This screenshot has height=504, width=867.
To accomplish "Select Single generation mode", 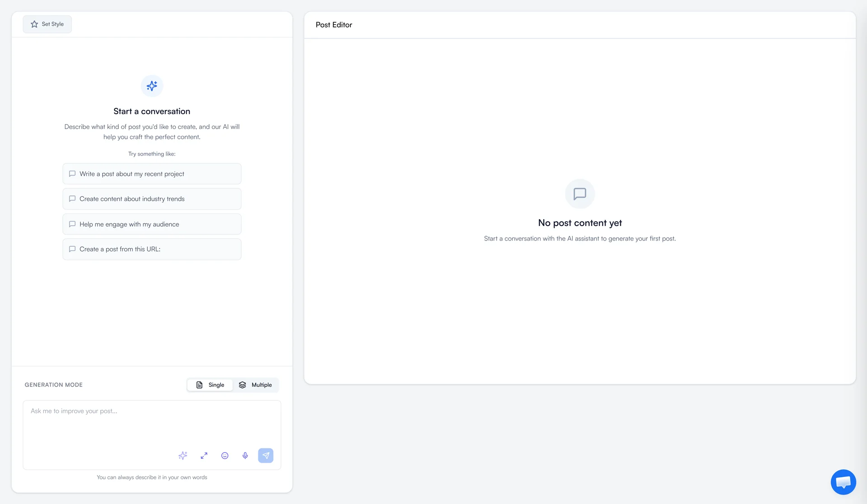I will [x=210, y=385].
